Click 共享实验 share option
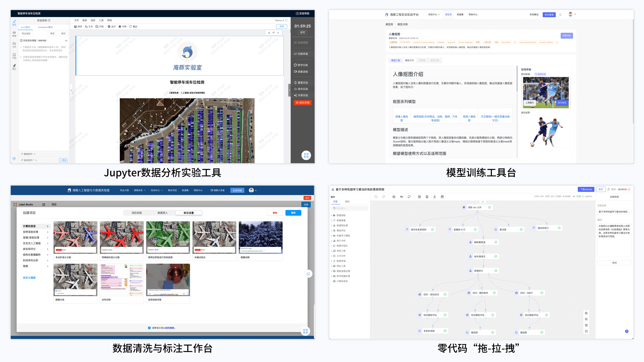This screenshot has width=644, height=362. pyautogui.click(x=301, y=95)
